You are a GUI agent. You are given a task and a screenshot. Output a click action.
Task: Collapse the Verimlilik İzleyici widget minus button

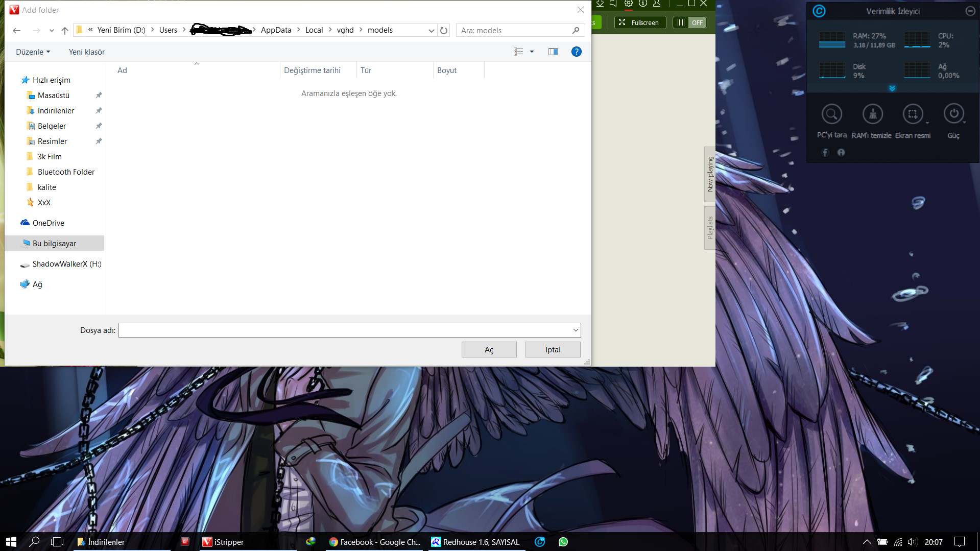[x=970, y=11]
